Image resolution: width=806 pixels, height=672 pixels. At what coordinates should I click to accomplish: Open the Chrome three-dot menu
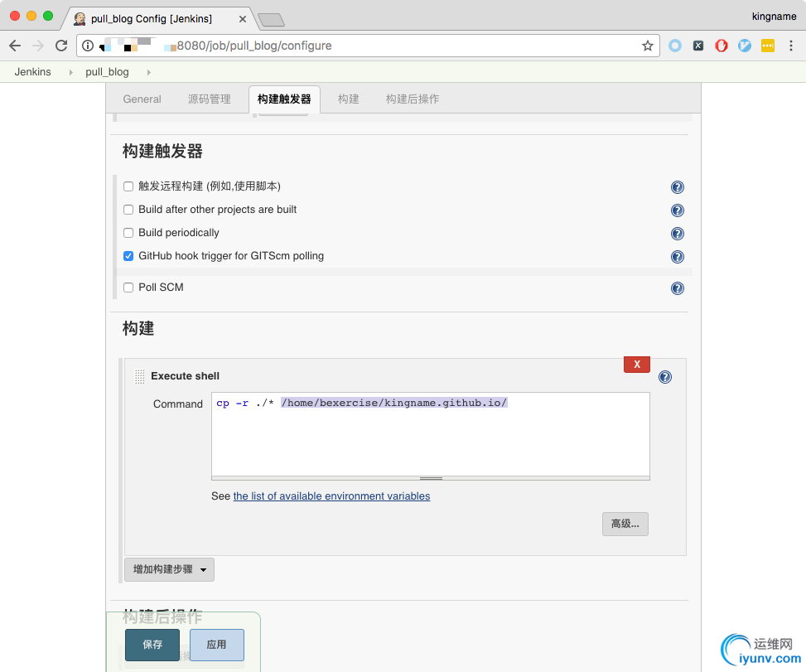click(x=791, y=46)
